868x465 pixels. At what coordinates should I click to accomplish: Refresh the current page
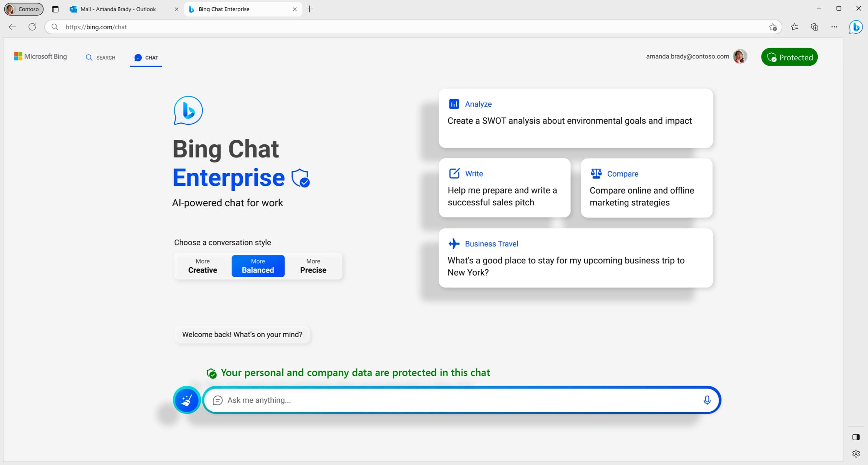click(32, 27)
